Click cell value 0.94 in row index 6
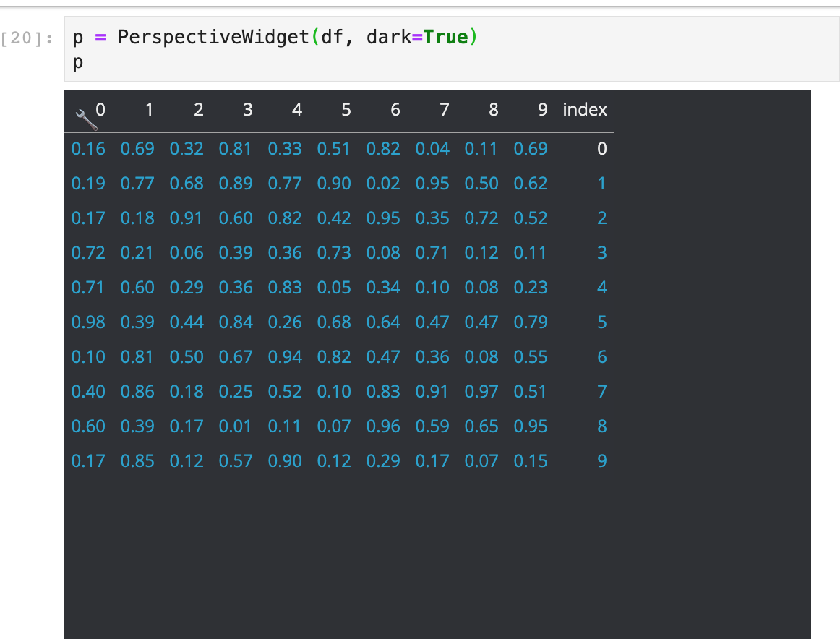Image resolution: width=840 pixels, height=639 pixels. [285, 356]
